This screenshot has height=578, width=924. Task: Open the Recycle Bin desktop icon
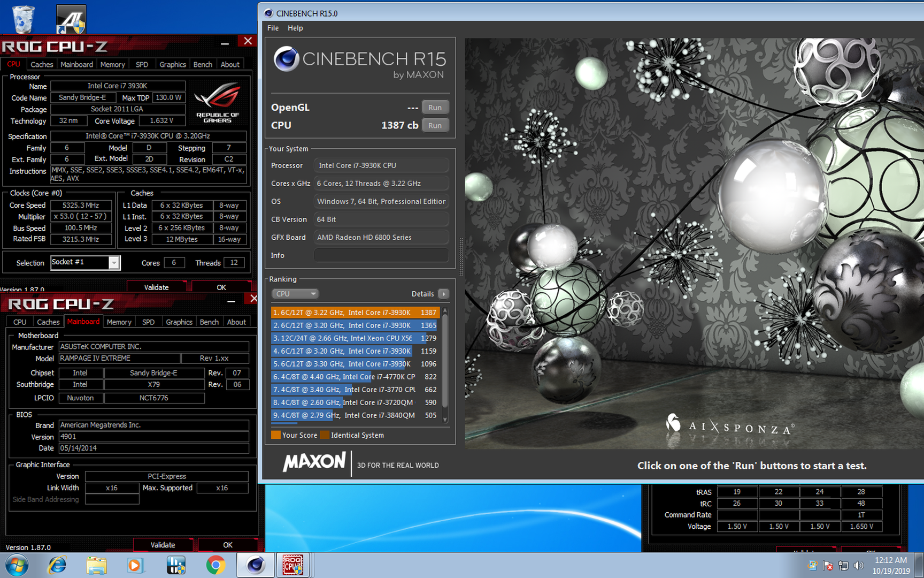pyautogui.click(x=23, y=19)
